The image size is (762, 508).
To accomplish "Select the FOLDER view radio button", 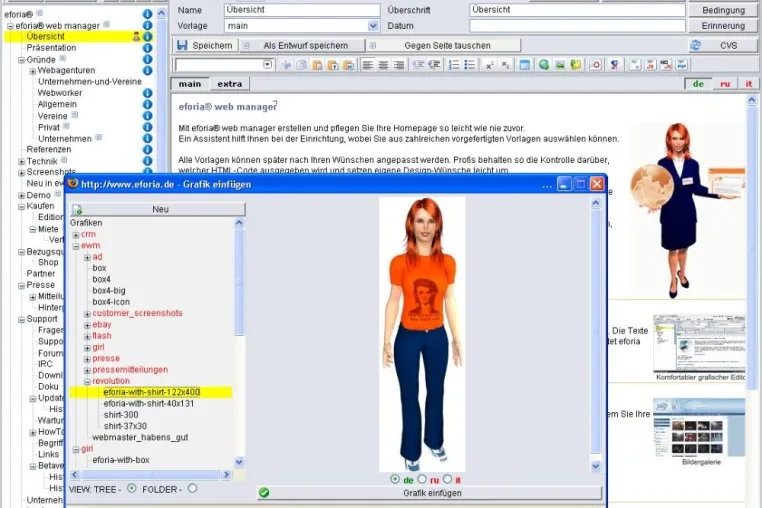I will (192, 489).
